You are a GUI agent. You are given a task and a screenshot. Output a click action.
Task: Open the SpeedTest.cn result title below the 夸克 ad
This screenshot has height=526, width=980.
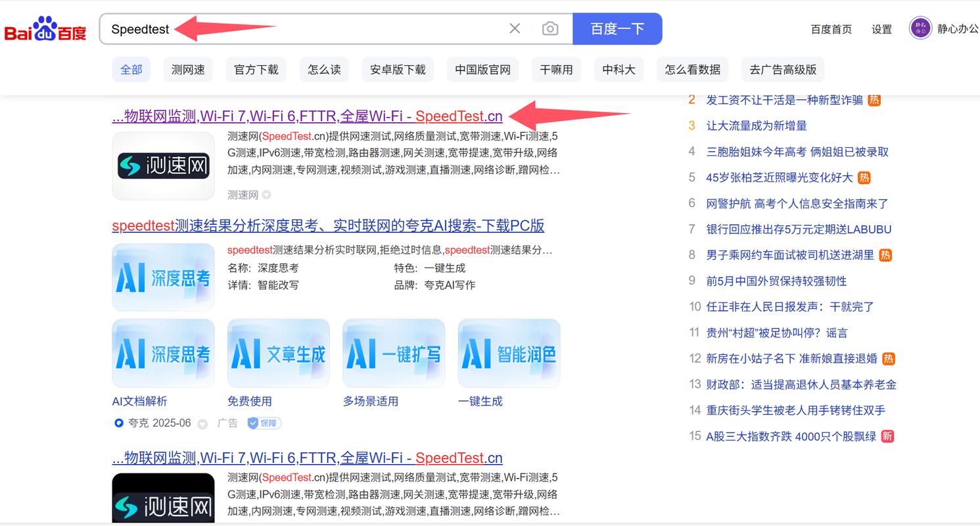point(308,458)
